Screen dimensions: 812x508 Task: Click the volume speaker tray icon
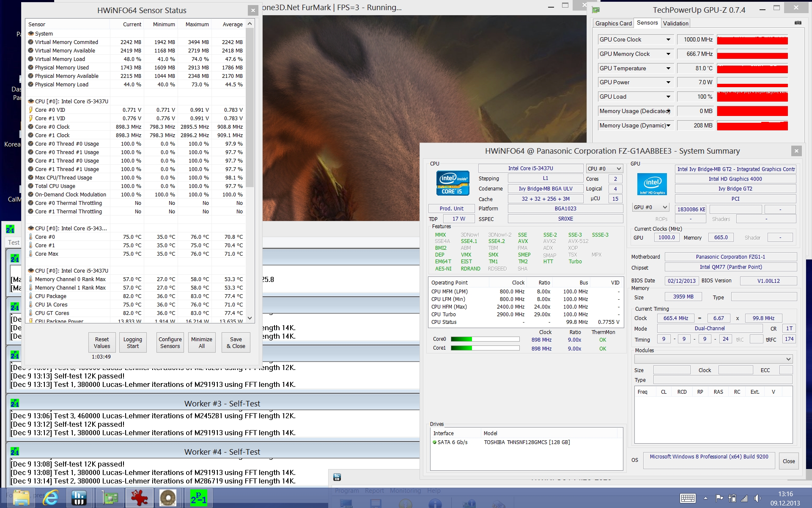click(x=757, y=498)
